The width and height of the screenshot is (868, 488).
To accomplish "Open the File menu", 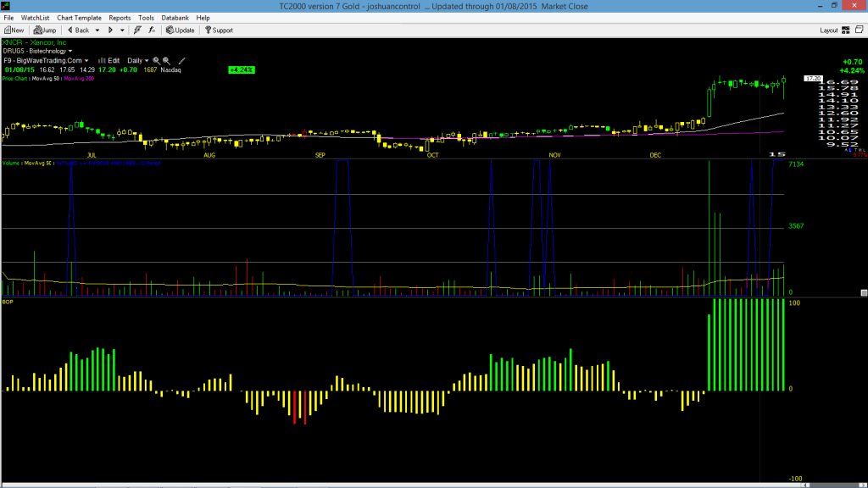I will tap(8, 18).
